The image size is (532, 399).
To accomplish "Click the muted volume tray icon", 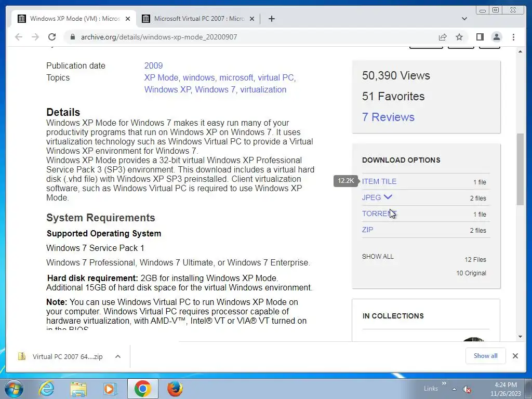I will pyautogui.click(x=467, y=389).
